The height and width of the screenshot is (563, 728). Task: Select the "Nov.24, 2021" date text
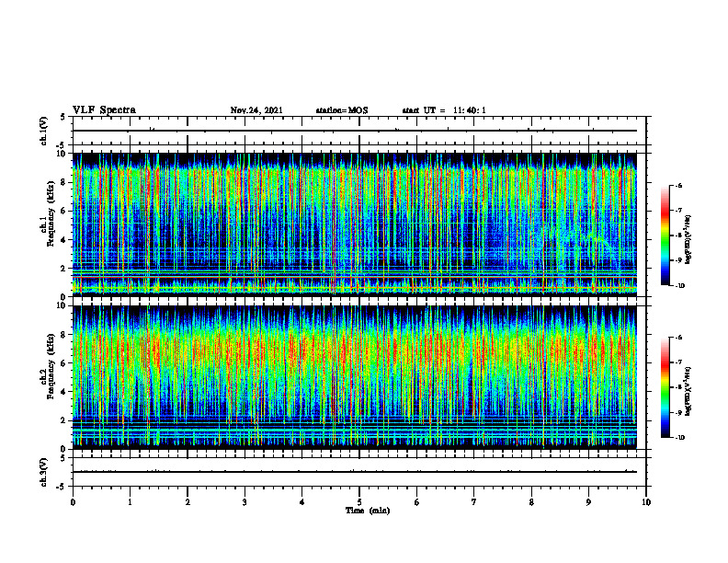click(x=256, y=110)
